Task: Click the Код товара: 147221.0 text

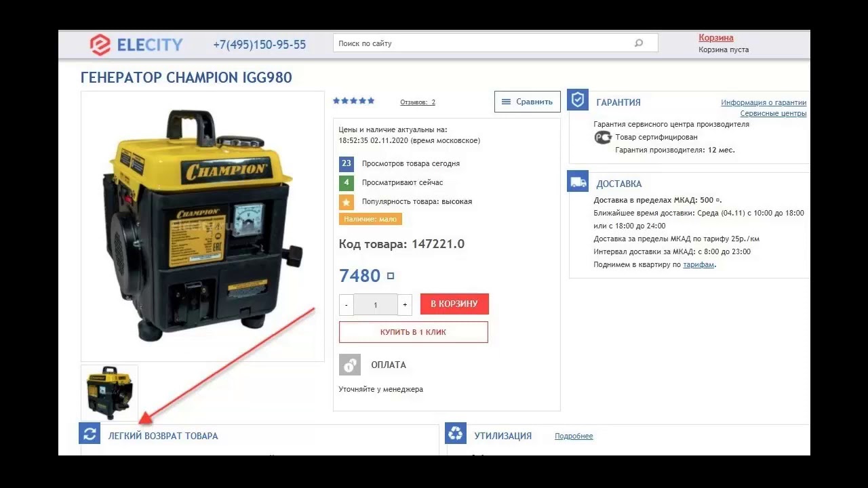Action: coord(401,244)
